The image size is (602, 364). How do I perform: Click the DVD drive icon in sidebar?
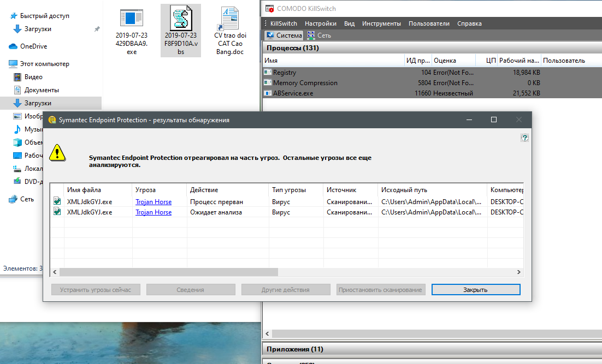(17, 181)
